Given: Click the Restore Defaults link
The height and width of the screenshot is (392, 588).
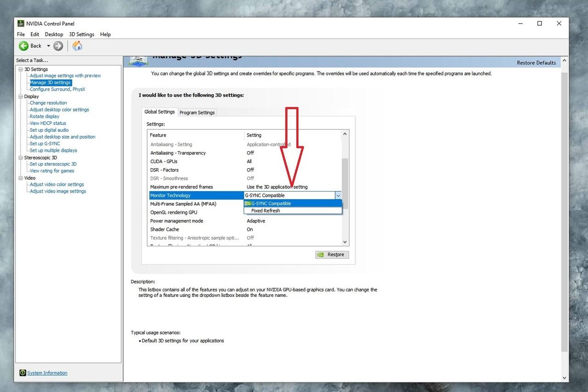Looking at the screenshot, I should coord(536,63).
